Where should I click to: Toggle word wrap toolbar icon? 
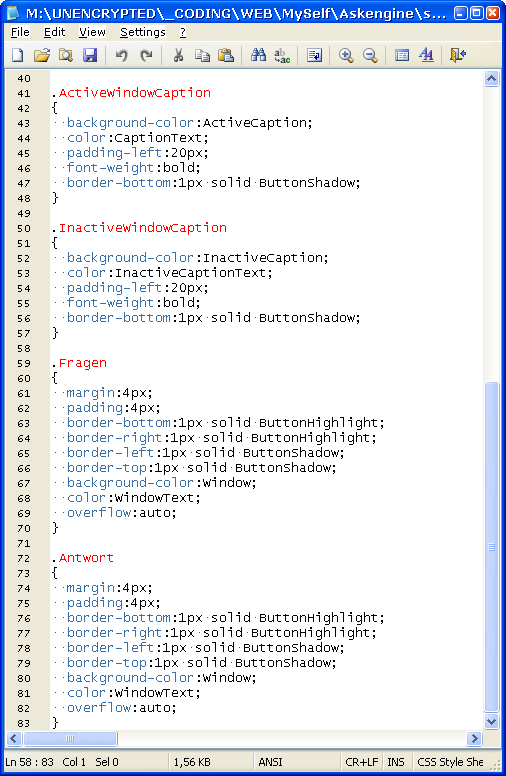314,55
